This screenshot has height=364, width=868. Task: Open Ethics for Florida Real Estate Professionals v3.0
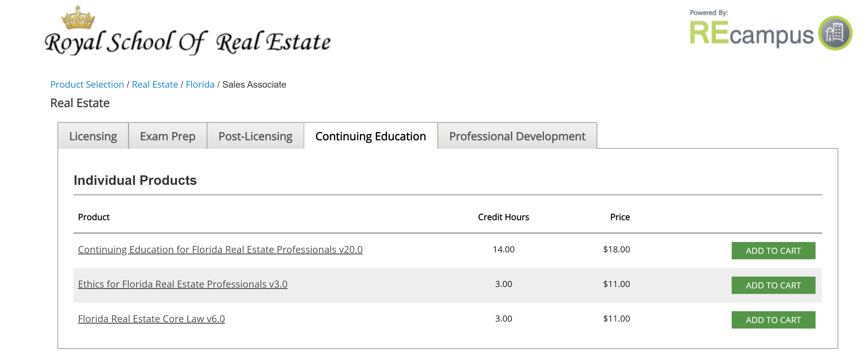(183, 284)
